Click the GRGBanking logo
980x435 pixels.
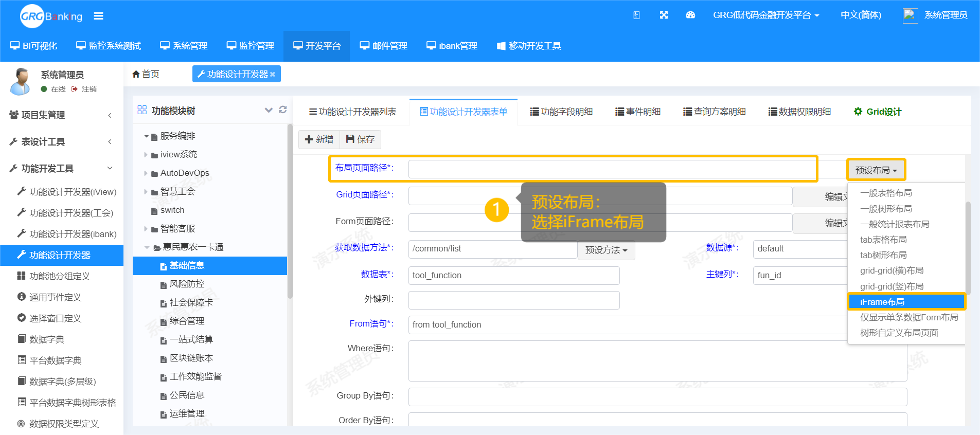click(x=51, y=16)
